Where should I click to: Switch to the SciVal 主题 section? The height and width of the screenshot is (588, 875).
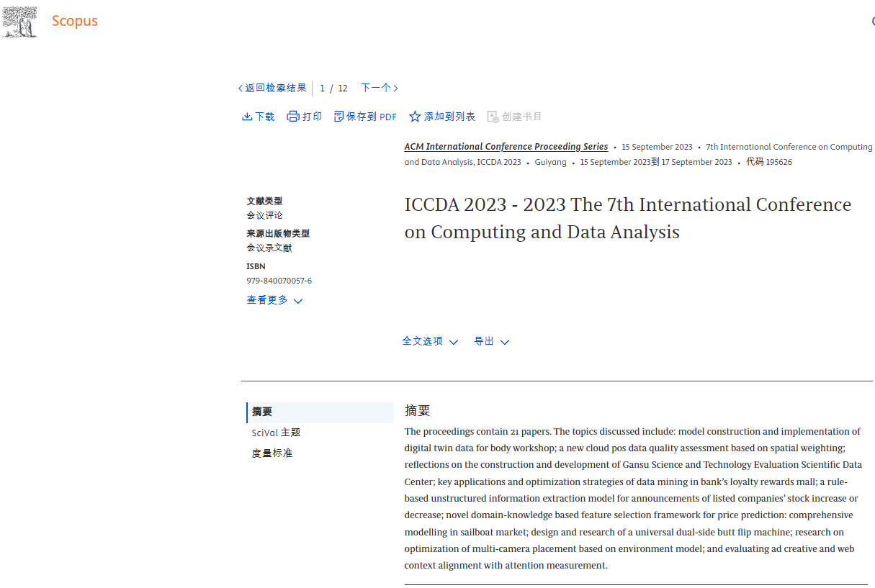(x=276, y=433)
